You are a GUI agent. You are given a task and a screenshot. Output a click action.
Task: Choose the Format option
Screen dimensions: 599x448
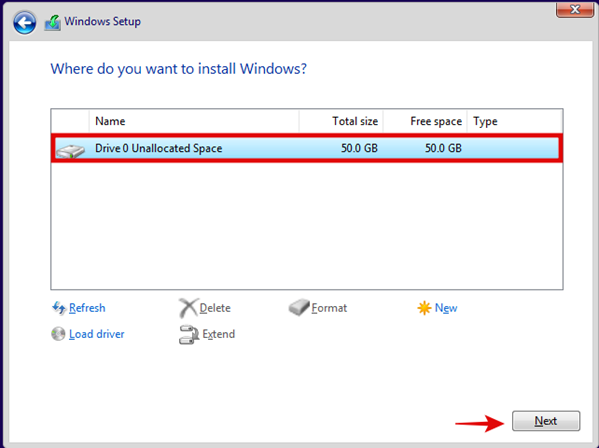tap(329, 308)
